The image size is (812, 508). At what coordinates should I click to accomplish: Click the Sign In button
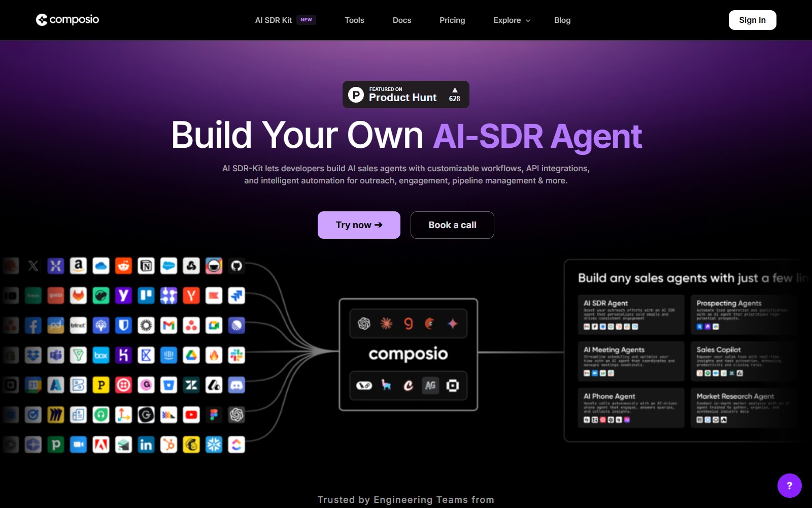click(752, 20)
